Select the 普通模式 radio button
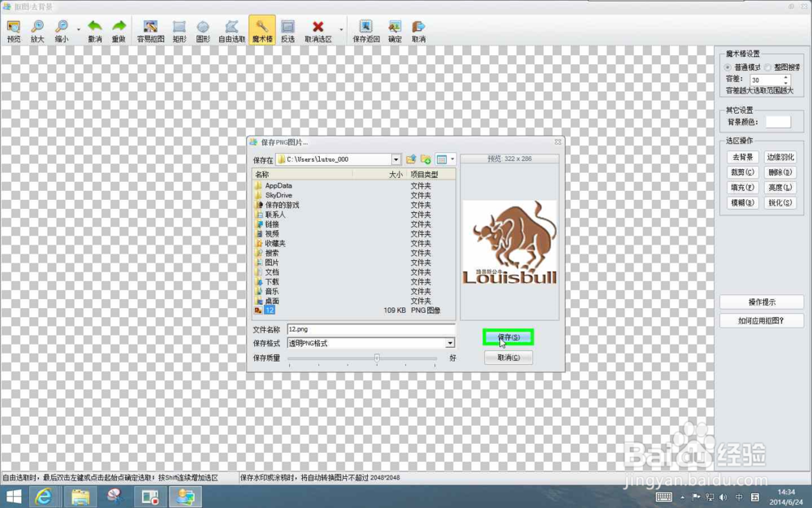 728,67
